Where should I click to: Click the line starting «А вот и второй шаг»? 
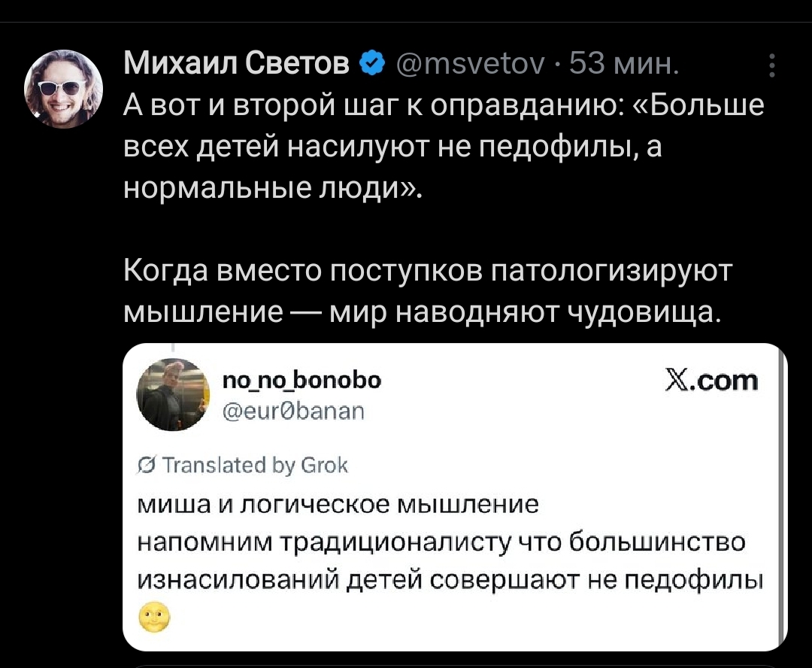(x=444, y=106)
